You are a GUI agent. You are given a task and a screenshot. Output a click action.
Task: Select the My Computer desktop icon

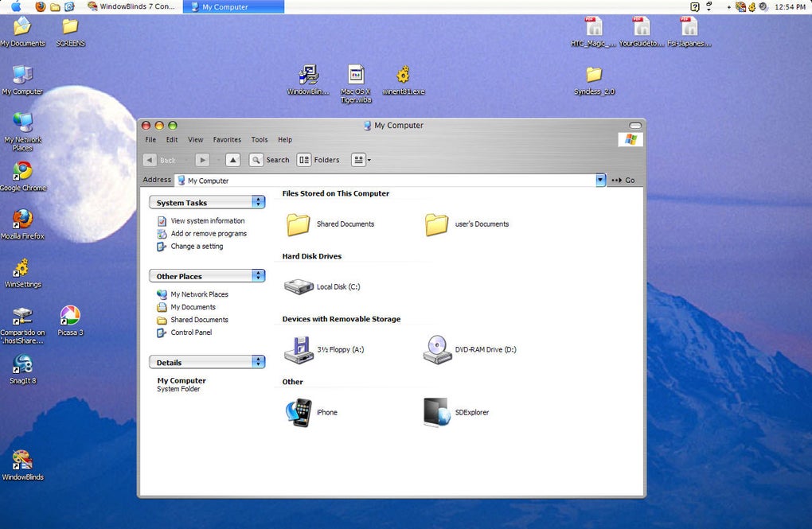coord(22,80)
